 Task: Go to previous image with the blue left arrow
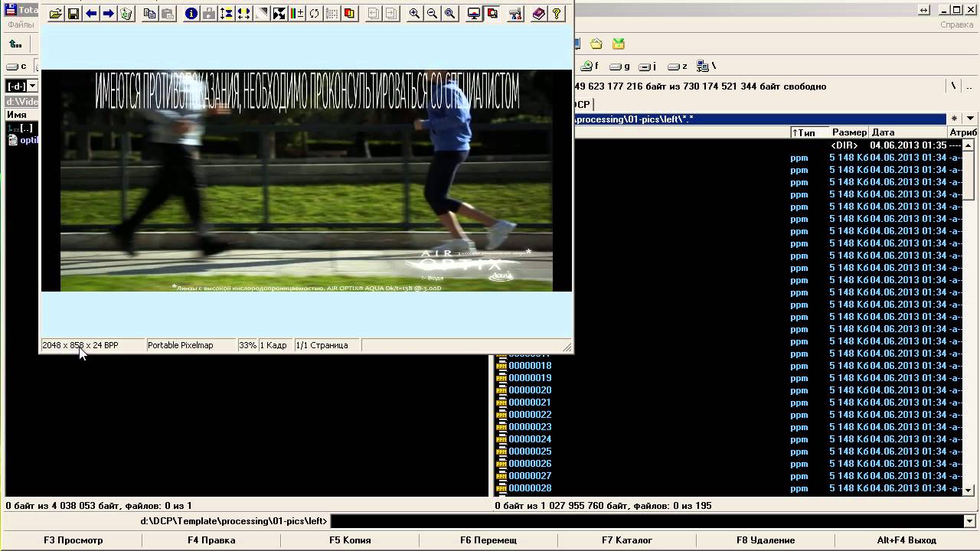pyautogui.click(x=91, y=14)
